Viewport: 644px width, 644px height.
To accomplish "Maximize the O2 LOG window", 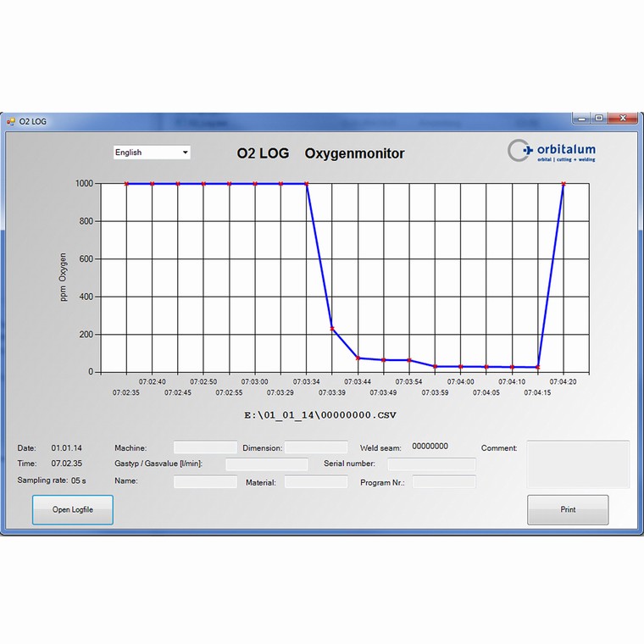I will (x=598, y=119).
